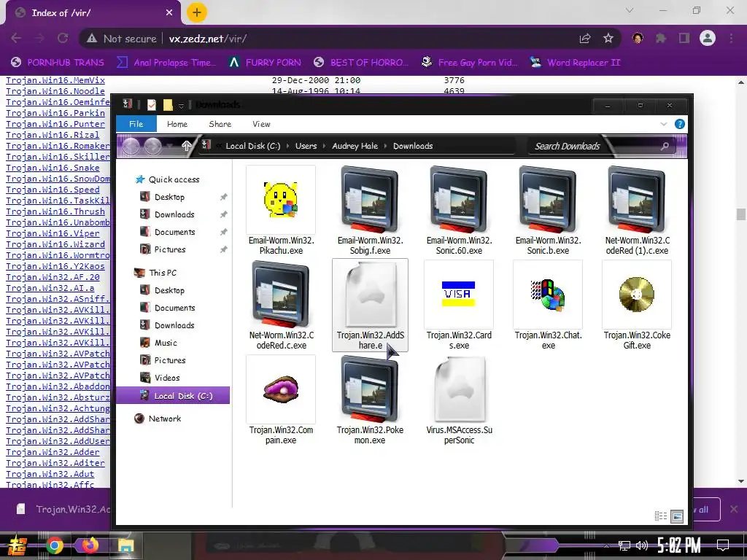The image size is (747, 560).
Task: Open the File menu in Explorer
Action: [136, 124]
